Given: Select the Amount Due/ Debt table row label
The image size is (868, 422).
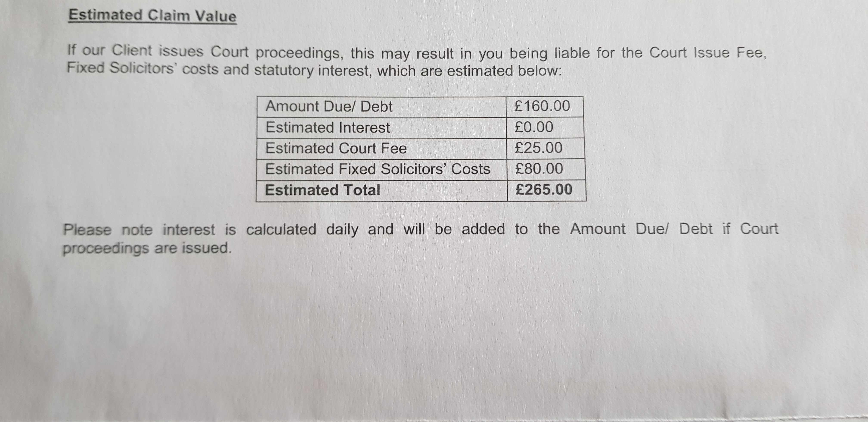Looking at the screenshot, I should (329, 107).
